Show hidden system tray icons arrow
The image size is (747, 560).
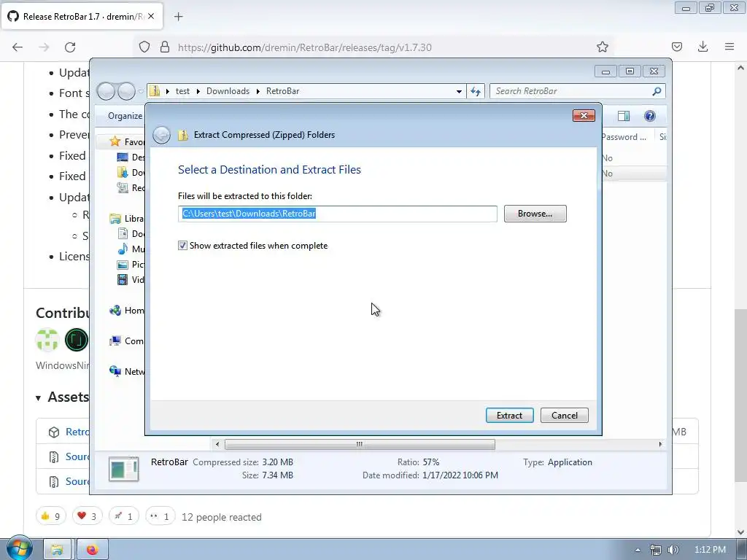(638, 550)
